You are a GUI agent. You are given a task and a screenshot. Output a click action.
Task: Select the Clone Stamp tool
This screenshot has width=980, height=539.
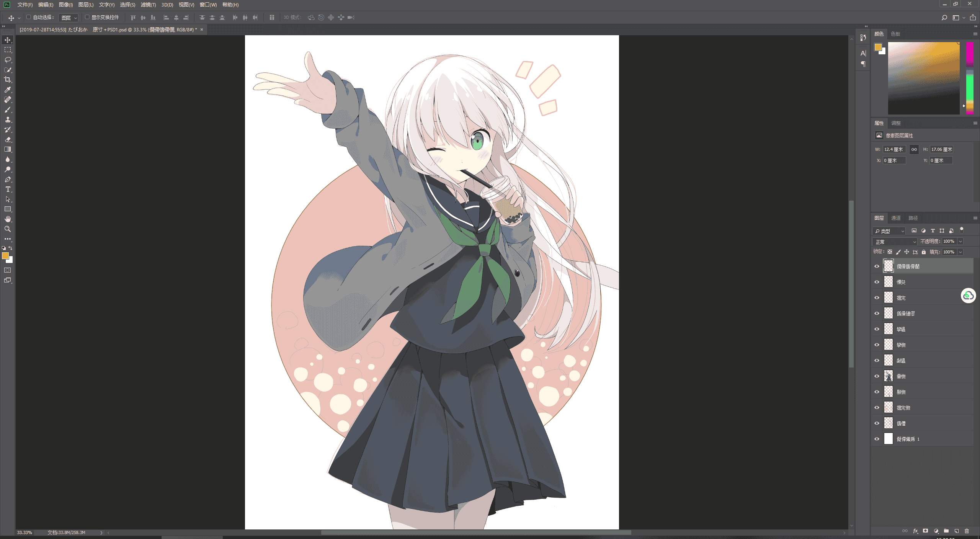pyautogui.click(x=8, y=119)
